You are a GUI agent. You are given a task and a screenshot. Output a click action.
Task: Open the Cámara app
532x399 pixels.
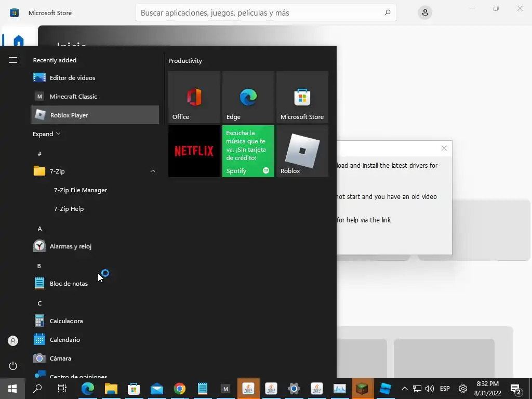(x=95, y=358)
